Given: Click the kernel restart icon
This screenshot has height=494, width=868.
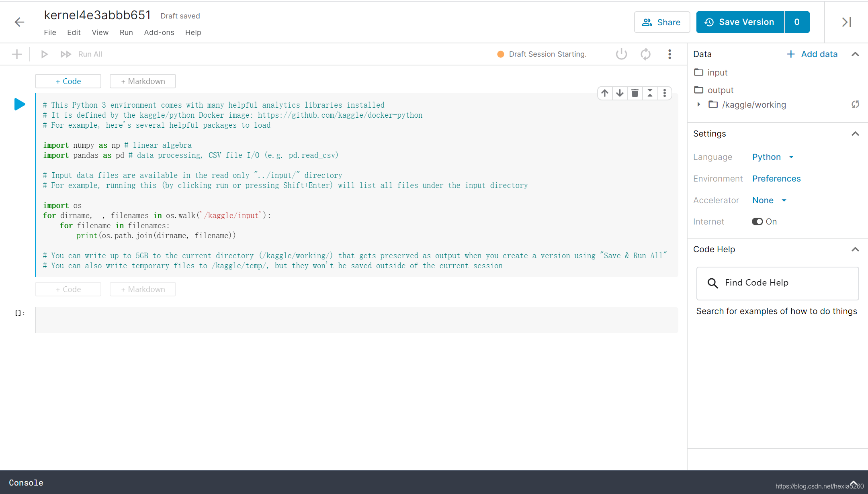Looking at the screenshot, I should click(x=645, y=54).
